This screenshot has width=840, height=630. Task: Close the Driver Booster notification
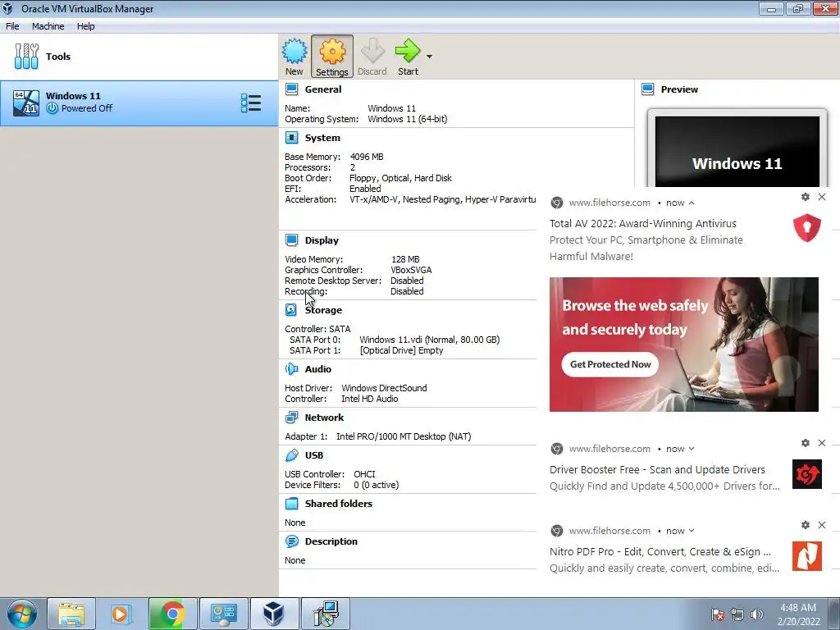point(822,443)
